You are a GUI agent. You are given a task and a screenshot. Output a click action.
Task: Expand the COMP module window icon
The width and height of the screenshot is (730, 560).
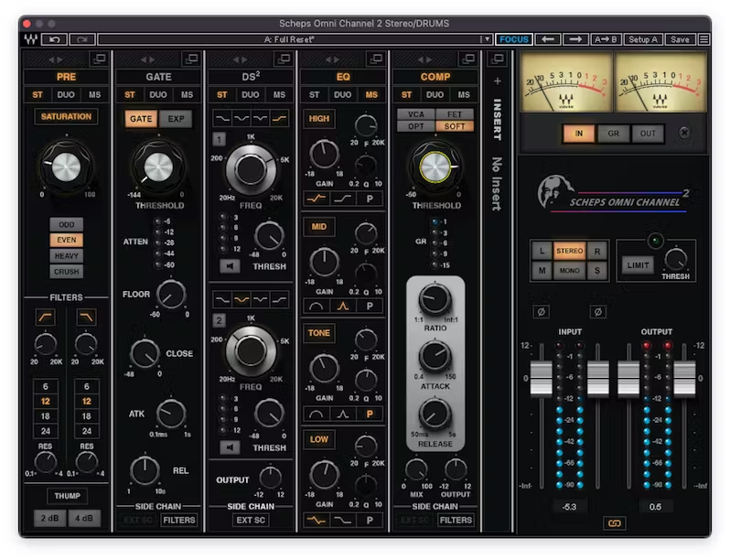pos(467,59)
